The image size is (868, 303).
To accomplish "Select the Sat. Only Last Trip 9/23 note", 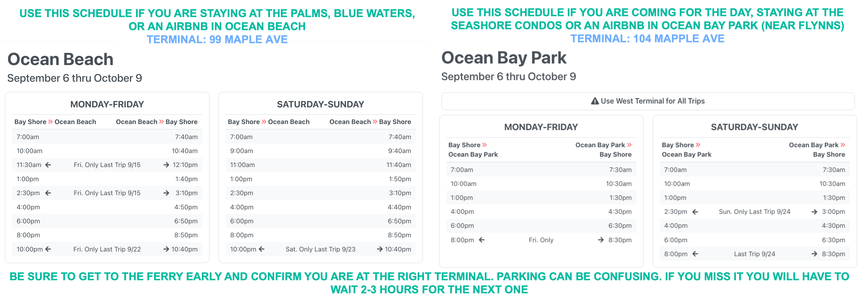I will coord(320,249).
